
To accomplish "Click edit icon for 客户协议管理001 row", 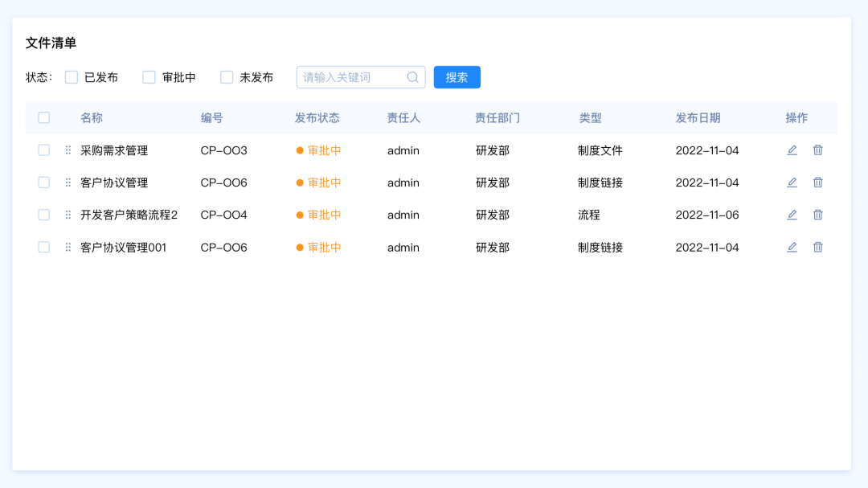I will coord(792,247).
